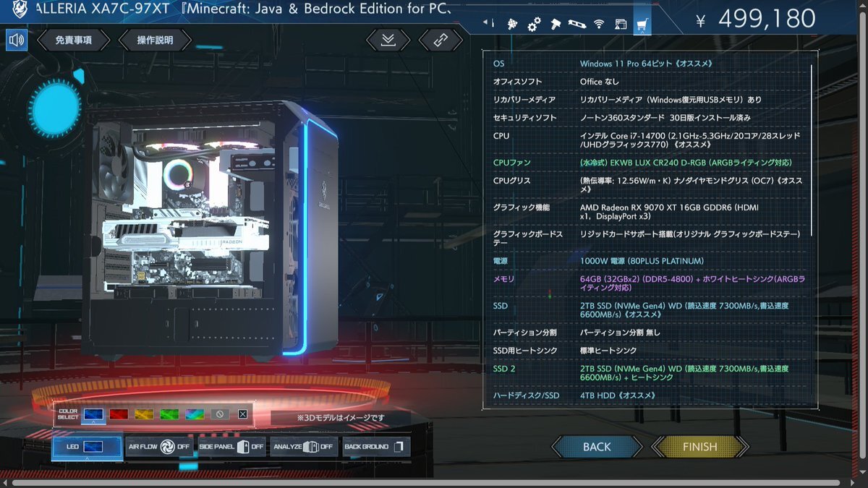Select the green LED color swatch
This screenshot has width=868, height=488.
click(169, 414)
